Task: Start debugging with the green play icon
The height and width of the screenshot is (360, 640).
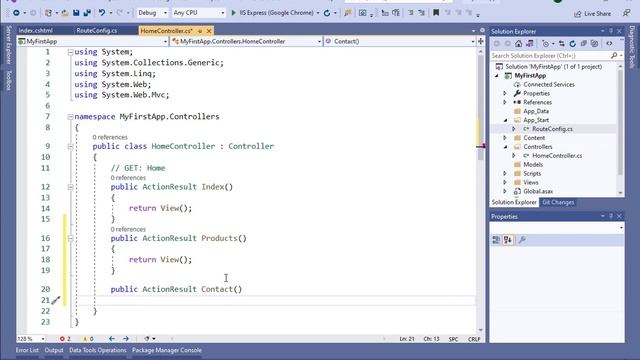Action: (234, 13)
